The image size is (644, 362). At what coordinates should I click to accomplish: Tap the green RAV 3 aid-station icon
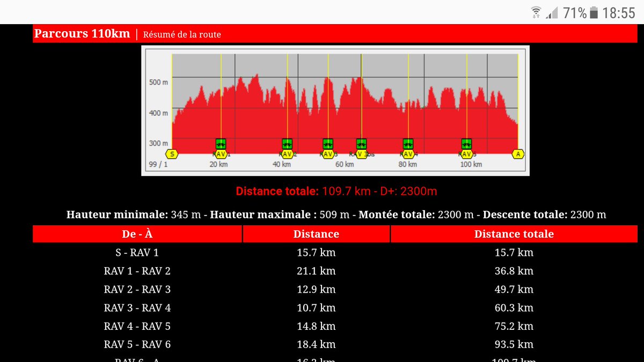point(328,144)
